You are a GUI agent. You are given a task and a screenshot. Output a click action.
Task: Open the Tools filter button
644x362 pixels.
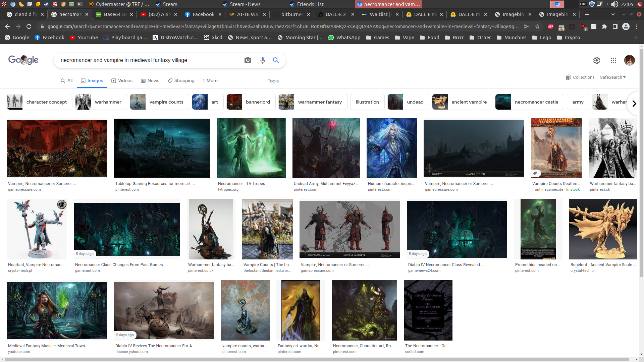[273, 81]
